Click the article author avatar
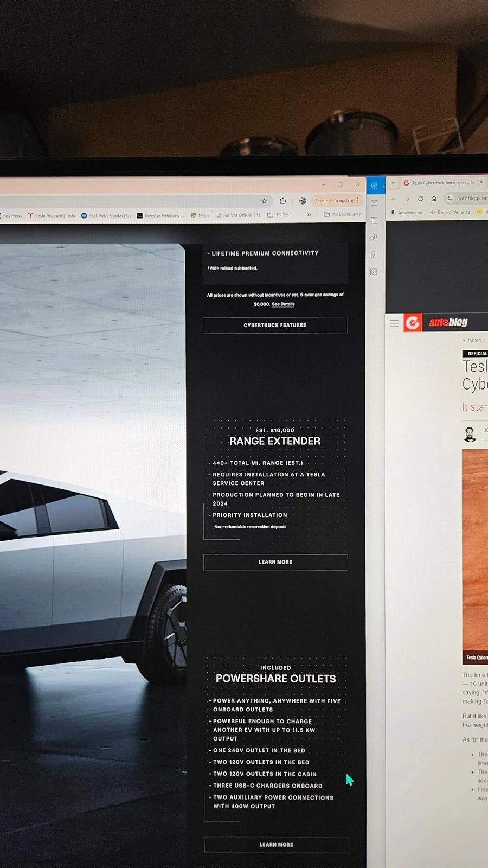The height and width of the screenshot is (868, 488). coord(470,435)
